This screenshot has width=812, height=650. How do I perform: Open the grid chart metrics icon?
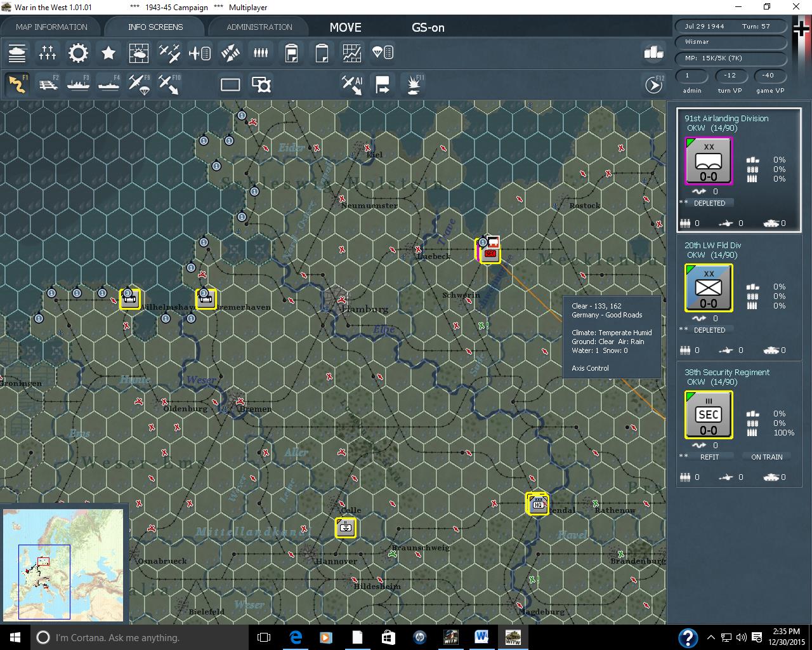coord(352,53)
